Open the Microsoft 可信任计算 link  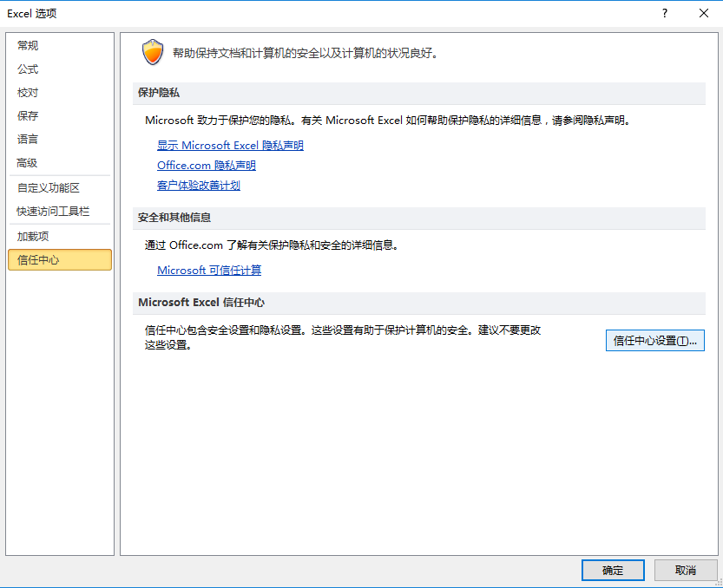[x=209, y=271]
